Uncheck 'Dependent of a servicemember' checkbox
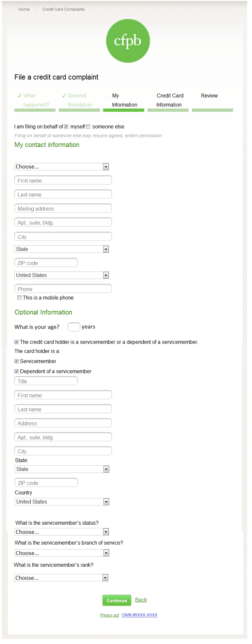252x644 pixels. point(17,372)
